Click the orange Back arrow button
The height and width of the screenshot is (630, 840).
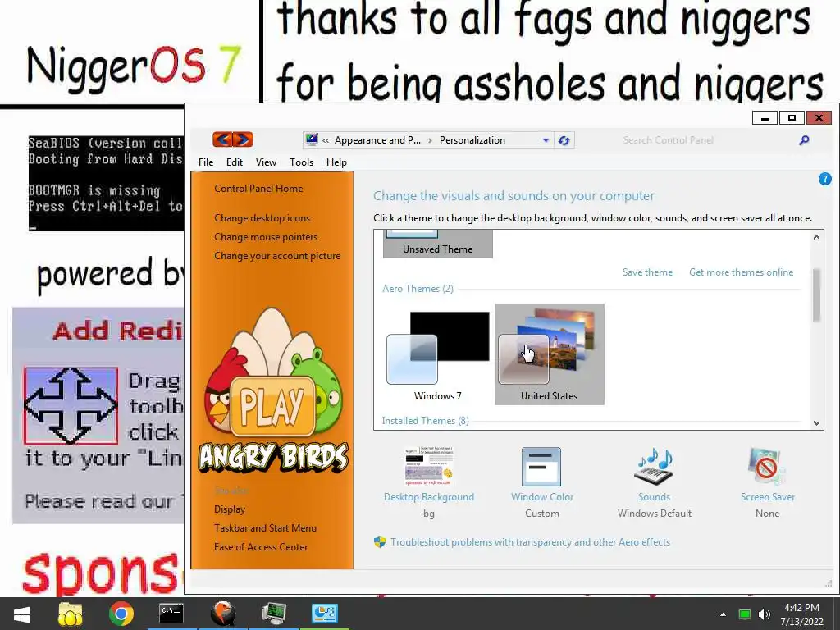pyautogui.click(x=222, y=139)
